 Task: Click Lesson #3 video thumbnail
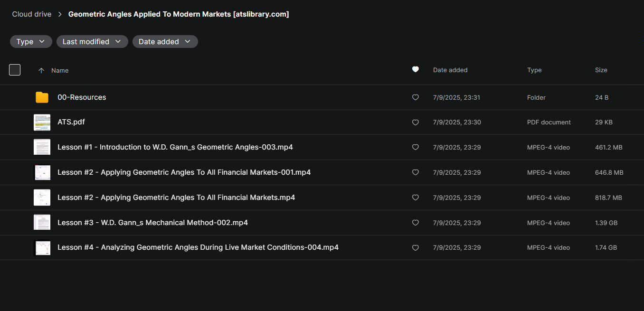42,222
